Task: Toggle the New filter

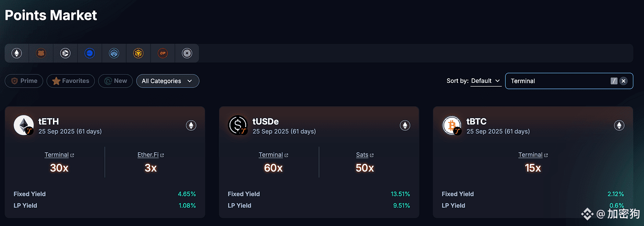Action: click(x=115, y=81)
